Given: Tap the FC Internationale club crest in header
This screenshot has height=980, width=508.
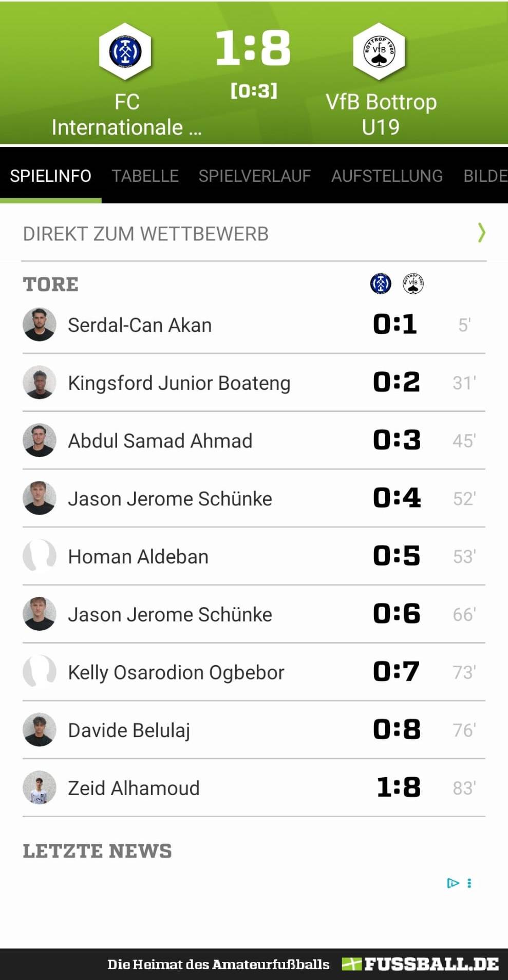Looking at the screenshot, I should [x=125, y=51].
